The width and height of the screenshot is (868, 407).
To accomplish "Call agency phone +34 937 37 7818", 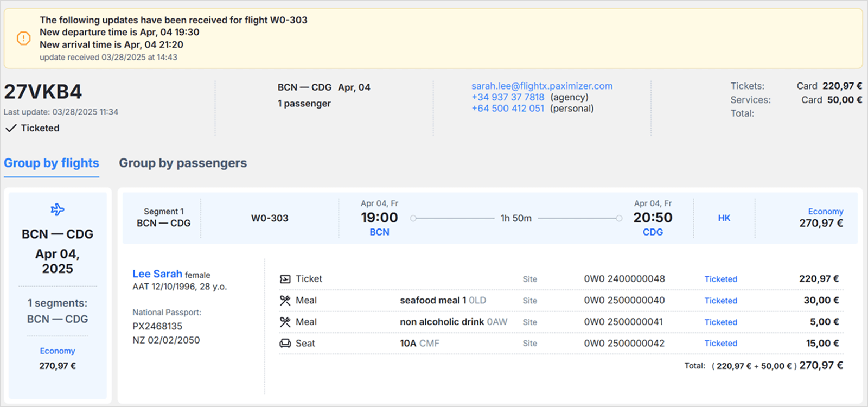I will (508, 97).
